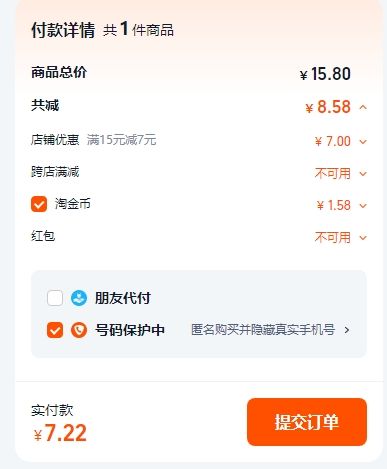This screenshot has width=387, height=469.
Task: Select the 朋友代付 label
Action: pos(123,298)
